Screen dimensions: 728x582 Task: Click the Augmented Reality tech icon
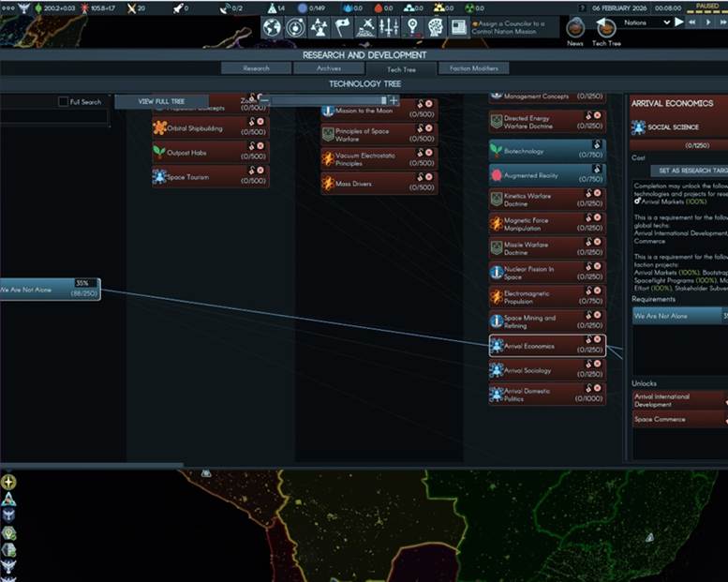tap(497, 175)
